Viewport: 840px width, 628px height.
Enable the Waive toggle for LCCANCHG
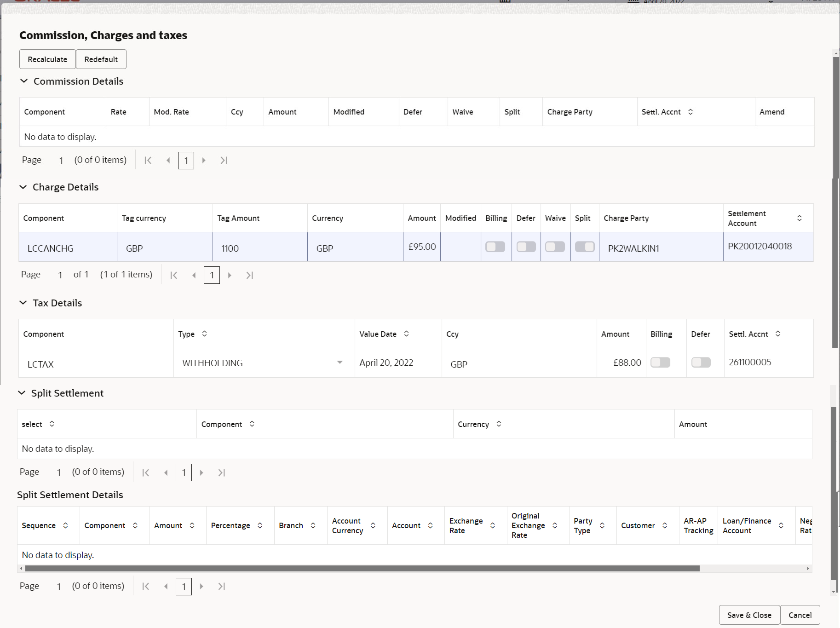(x=555, y=247)
